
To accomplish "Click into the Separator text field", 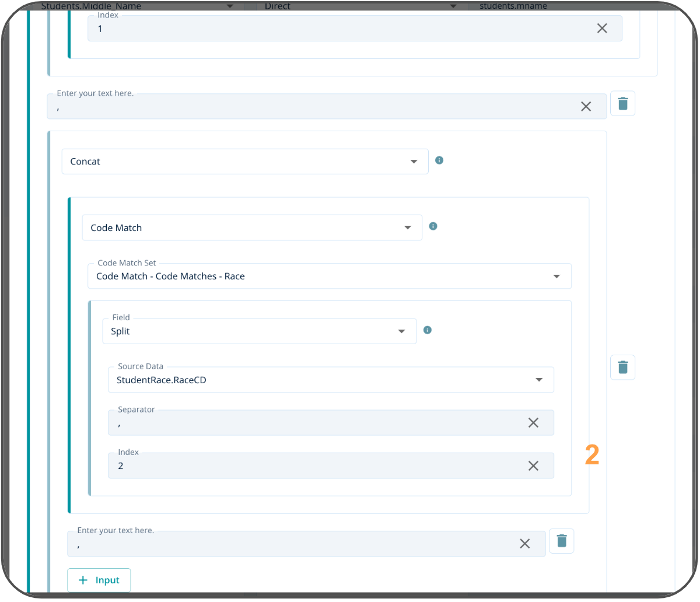I will [315, 423].
